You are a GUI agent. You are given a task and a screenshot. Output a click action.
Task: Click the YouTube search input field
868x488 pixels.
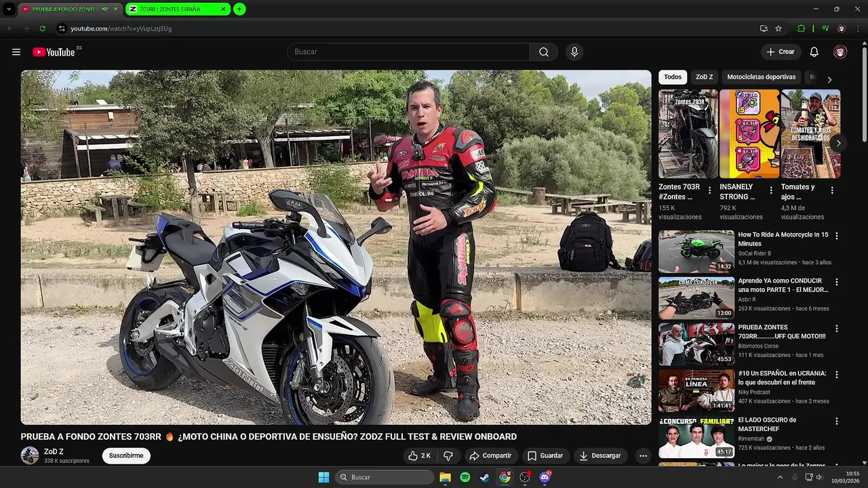(x=408, y=52)
